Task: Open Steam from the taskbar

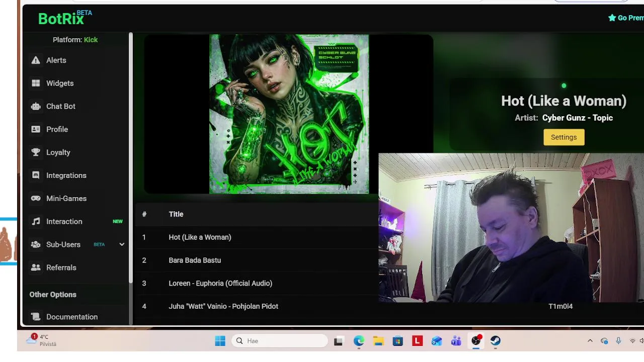Action: click(x=496, y=341)
